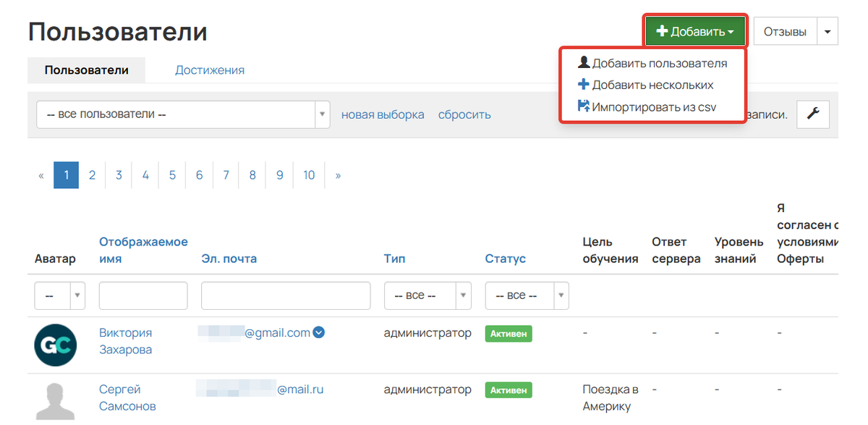This screenshot has height=425, width=868.
Task: Click the wrench settings icon
Action: [x=812, y=114]
